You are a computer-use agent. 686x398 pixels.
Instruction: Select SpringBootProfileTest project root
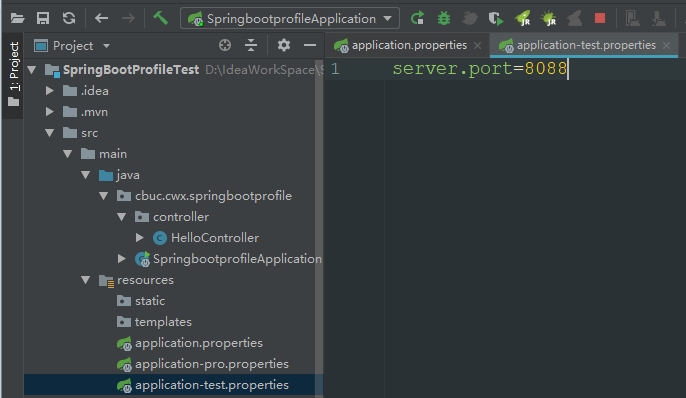click(x=131, y=70)
